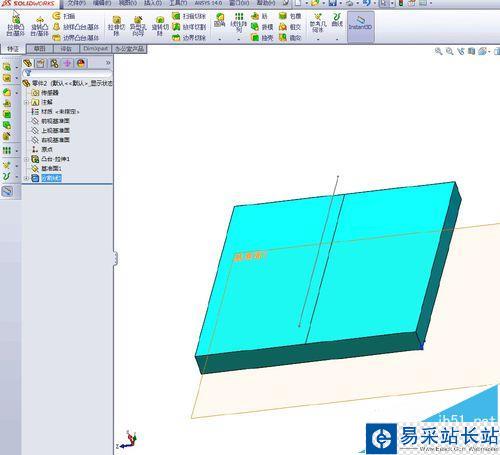Screen dimensions: 500x455
Task: Select the Boundary Boss/Base tool
Action: [76, 38]
